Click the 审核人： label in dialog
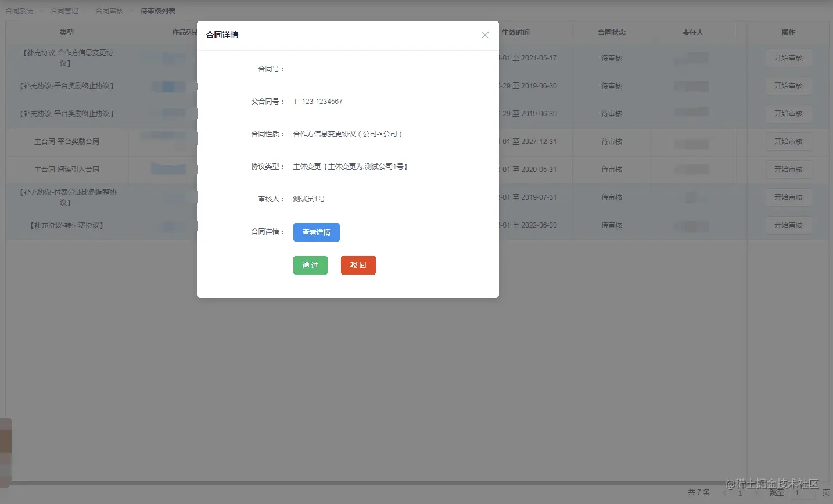This screenshot has width=833, height=504. (x=271, y=199)
